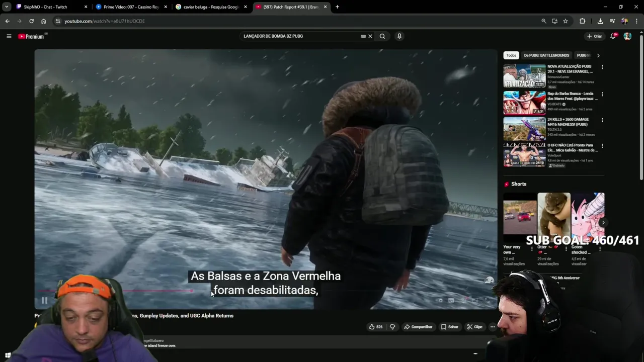Screen dimensions: 644x362
Task: Select the Todos filter chip
Action: point(511,55)
